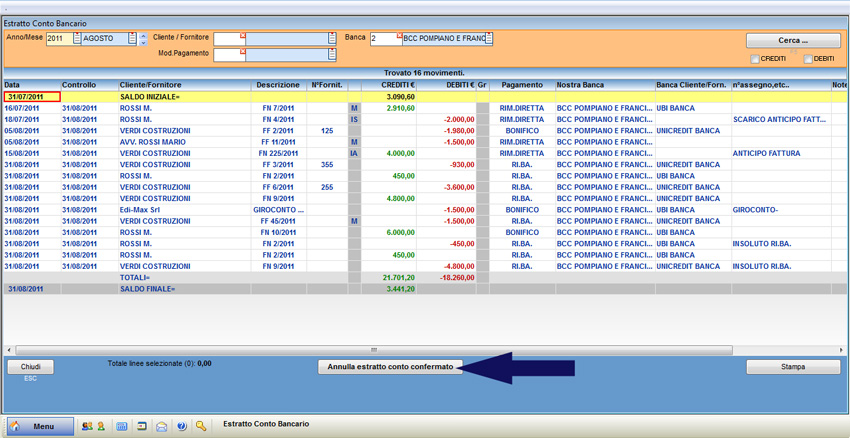Click Annulla estratto conto confermato button

point(390,367)
